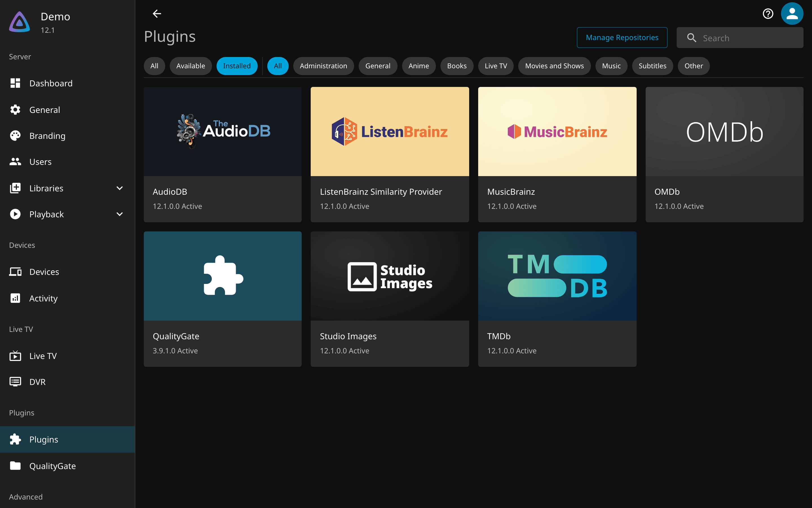This screenshot has height=508, width=812.
Task: Select the blue All category filter
Action: pos(278,66)
